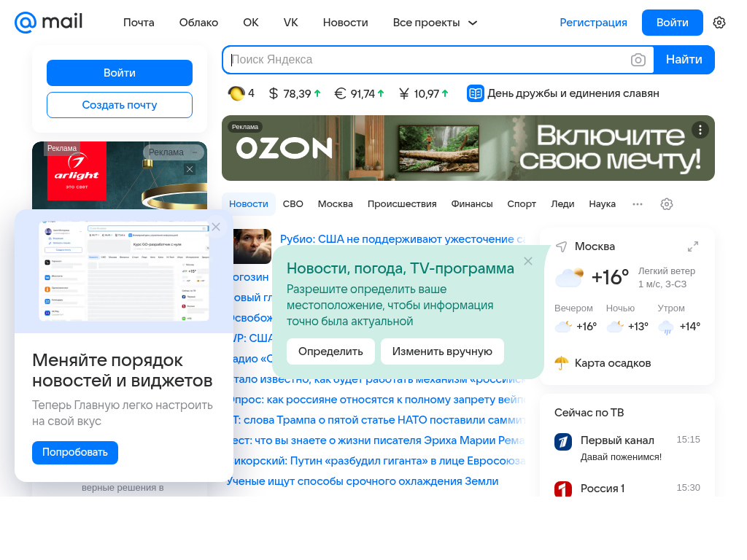Image resolution: width=747 pixels, height=560 pixels.
Task: Open Облако in top navigation
Action: pos(198,23)
